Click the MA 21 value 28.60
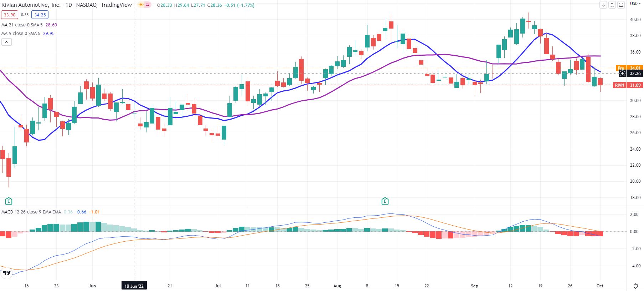 pos(51,25)
